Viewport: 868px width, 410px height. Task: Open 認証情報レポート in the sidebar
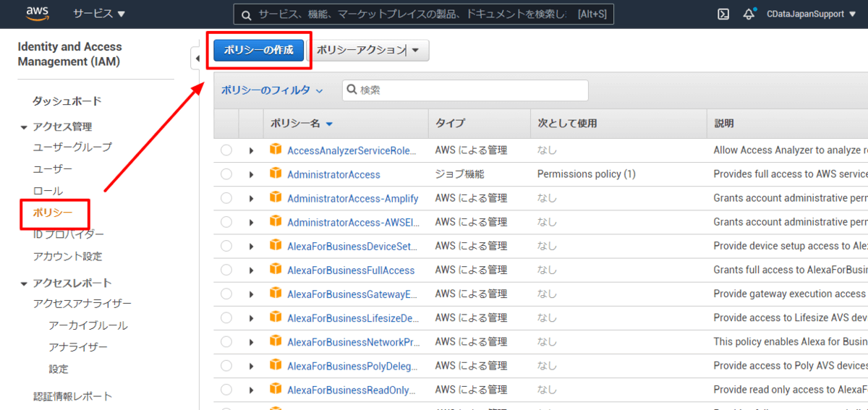click(x=72, y=396)
